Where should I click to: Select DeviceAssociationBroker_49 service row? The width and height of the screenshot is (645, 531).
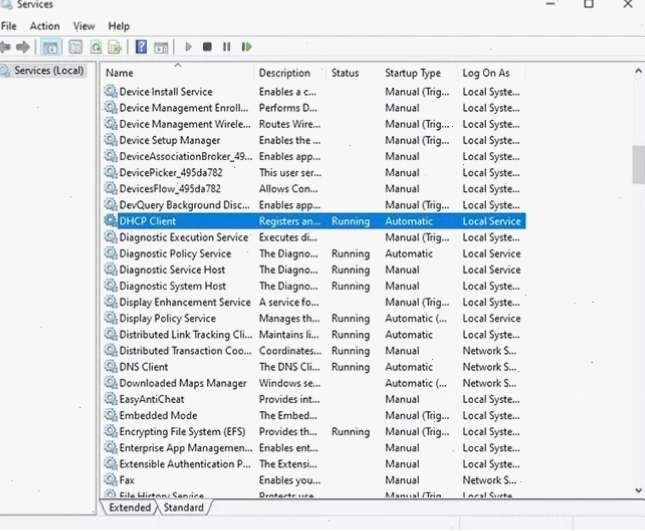(315, 156)
